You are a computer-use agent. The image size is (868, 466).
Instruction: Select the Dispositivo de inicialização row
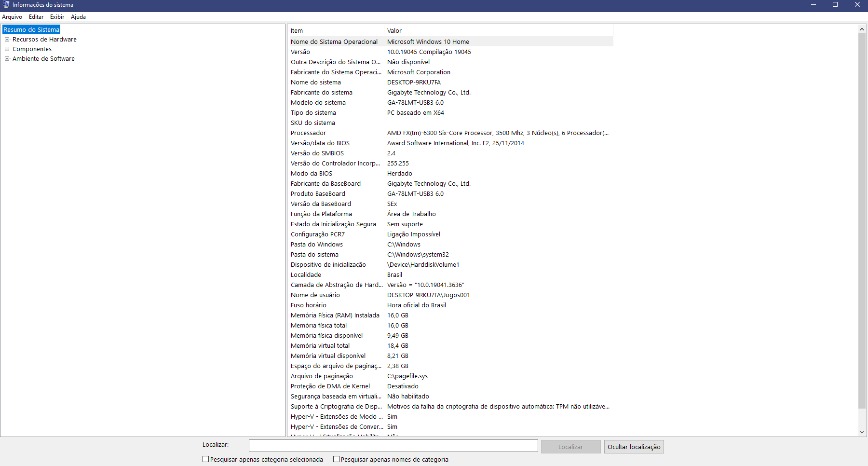pyautogui.click(x=450, y=265)
